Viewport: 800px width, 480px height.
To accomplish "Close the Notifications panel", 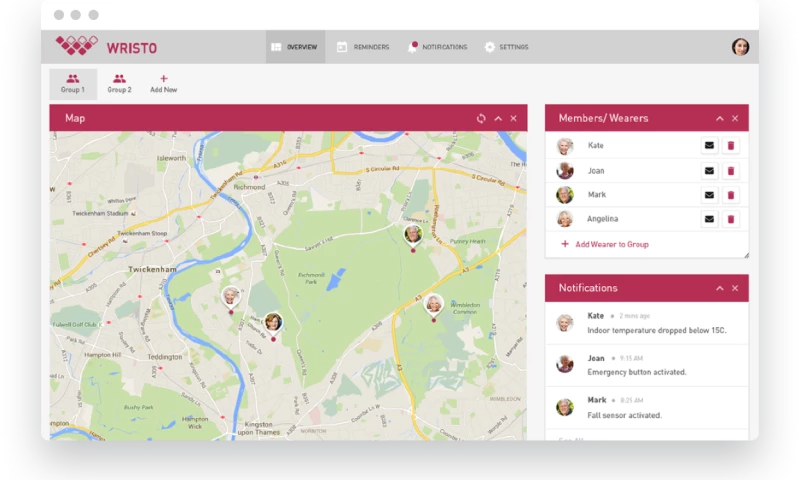I will [735, 288].
